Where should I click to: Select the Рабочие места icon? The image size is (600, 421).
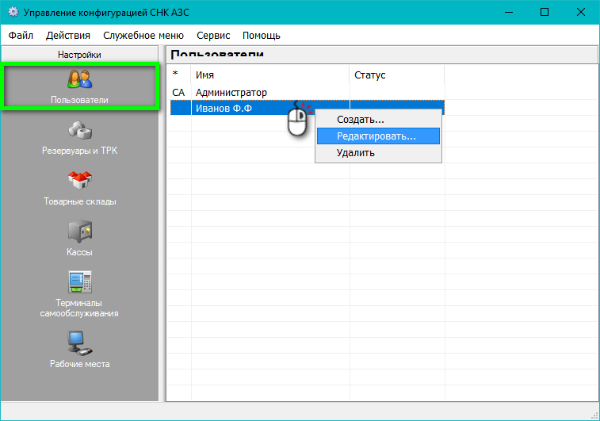pyautogui.click(x=80, y=343)
